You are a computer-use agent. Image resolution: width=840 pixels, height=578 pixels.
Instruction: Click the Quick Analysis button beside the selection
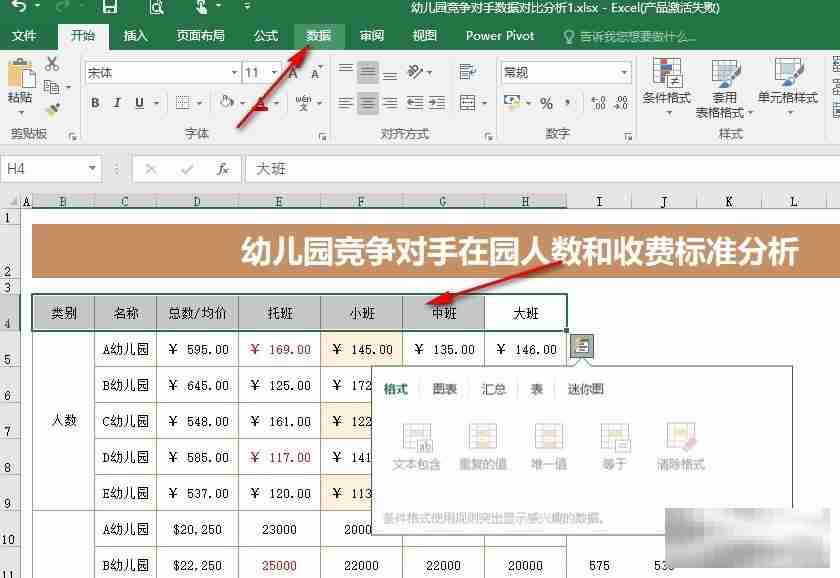(581, 346)
